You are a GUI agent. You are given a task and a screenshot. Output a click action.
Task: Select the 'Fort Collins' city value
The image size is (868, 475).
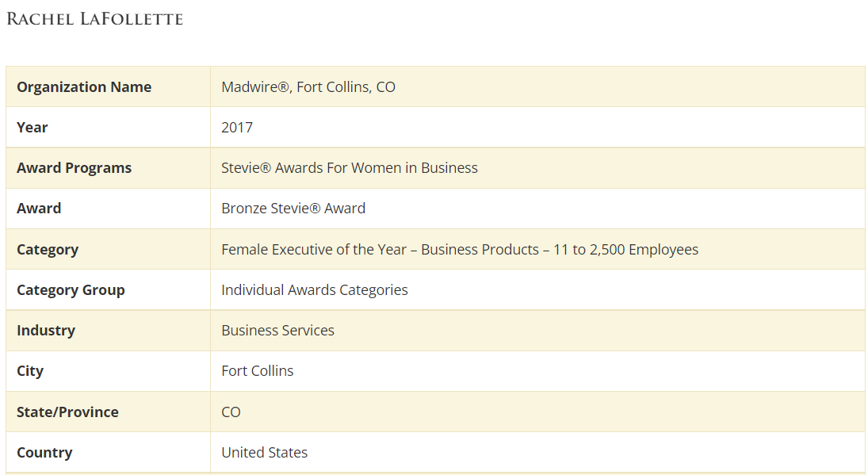(x=258, y=370)
